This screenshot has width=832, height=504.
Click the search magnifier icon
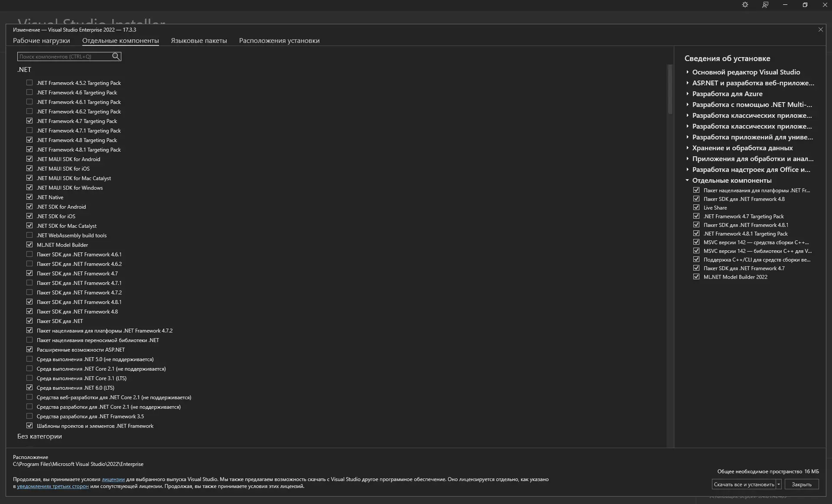[116, 56]
